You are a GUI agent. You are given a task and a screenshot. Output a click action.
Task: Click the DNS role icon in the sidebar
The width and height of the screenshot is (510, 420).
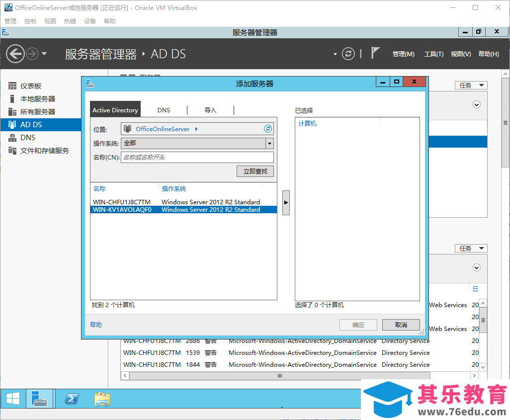pos(12,138)
